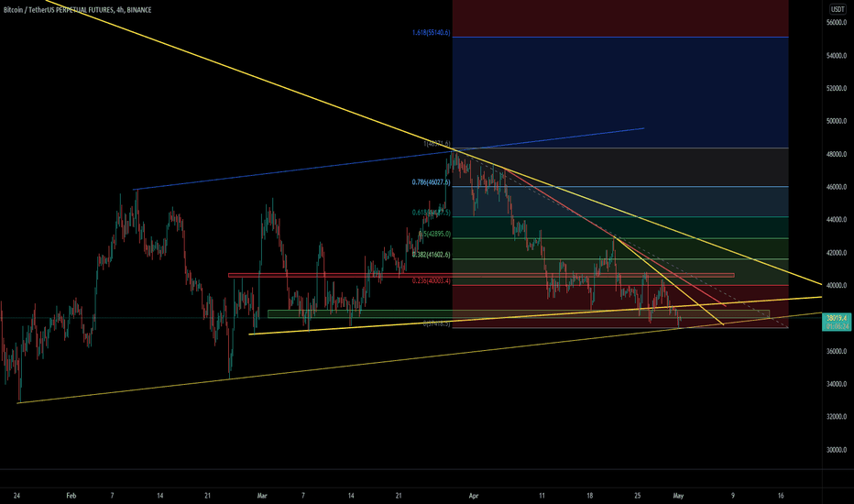Select the 1.618(55140.6) Fibonacci level label
Image resolution: width=854 pixels, height=504 pixels.
pyautogui.click(x=431, y=33)
